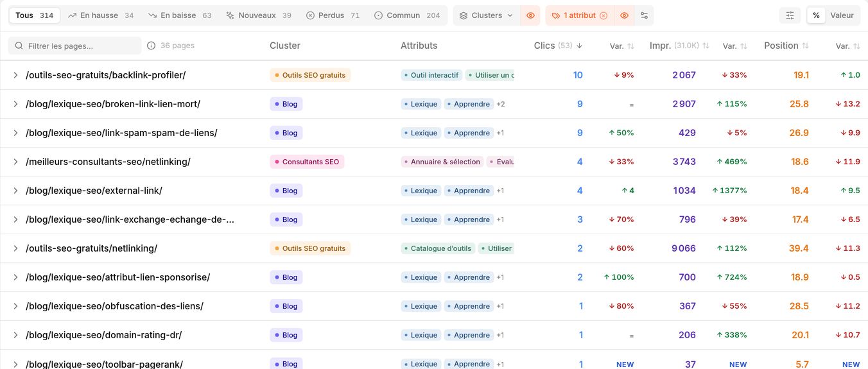Click the 39.4 position value

point(799,248)
